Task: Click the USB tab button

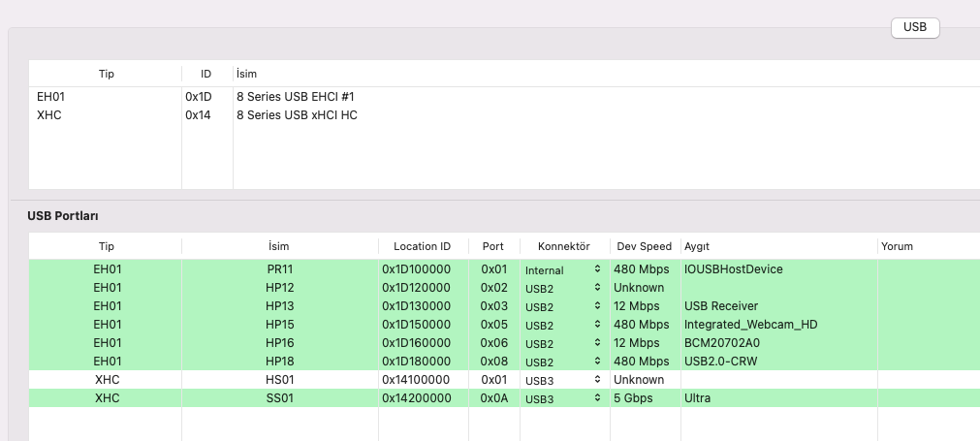Action: pyautogui.click(x=914, y=27)
